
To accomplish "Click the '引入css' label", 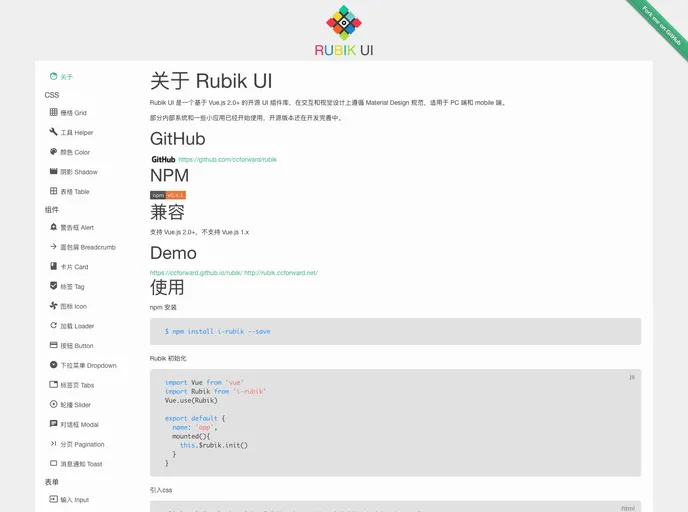I will coord(161,490).
